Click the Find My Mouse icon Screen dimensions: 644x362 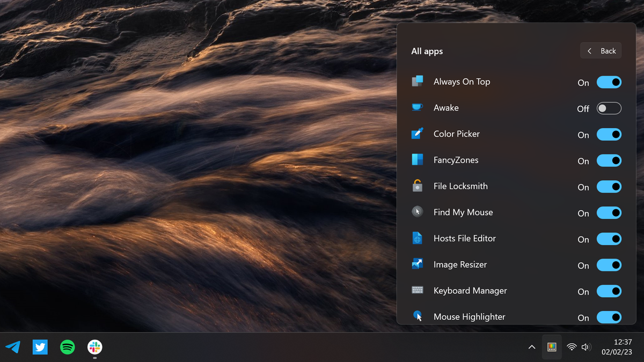pos(418,212)
